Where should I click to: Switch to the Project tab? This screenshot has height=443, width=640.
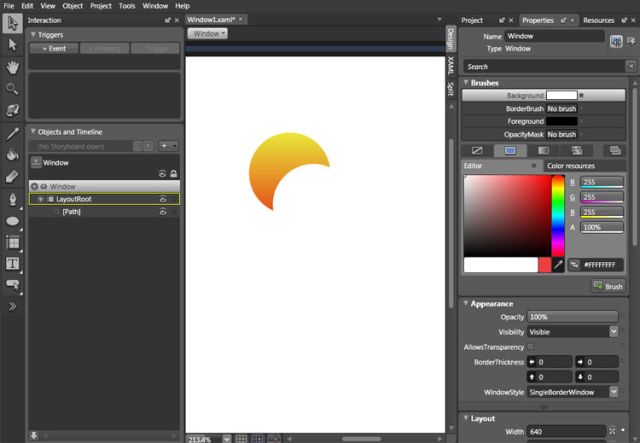pos(472,20)
